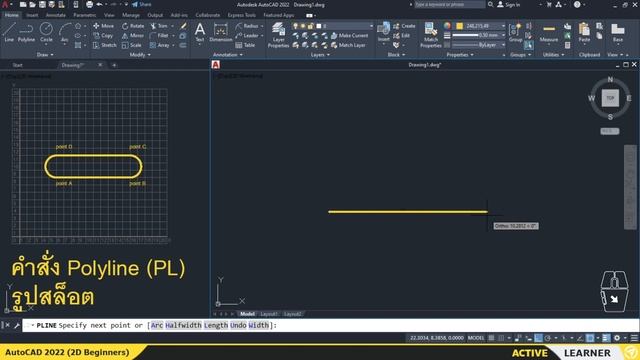
Task: Click the Rotate tool
Action: point(133,26)
